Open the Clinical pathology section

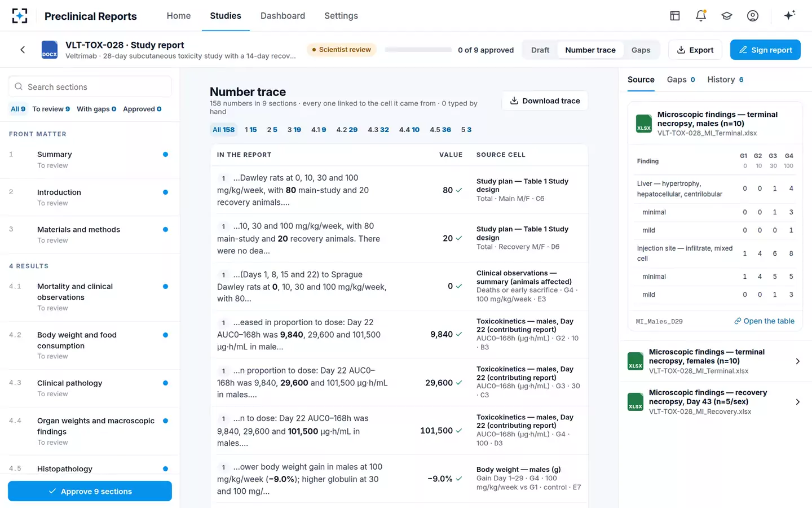[x=90, y=388]
